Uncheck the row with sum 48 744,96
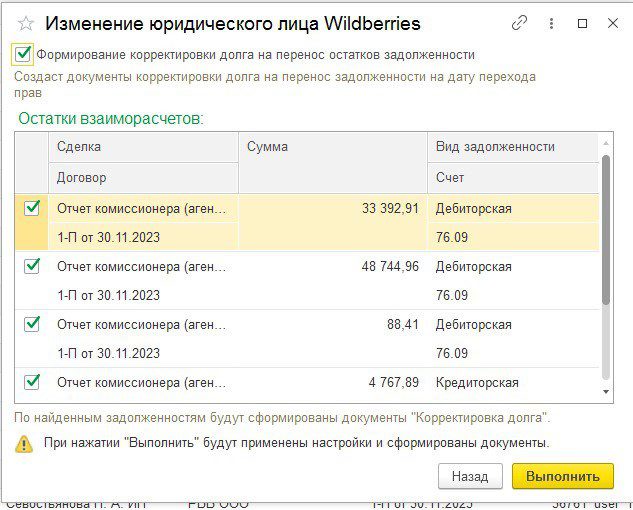This screenshot has width=633, height=510. 32,266
